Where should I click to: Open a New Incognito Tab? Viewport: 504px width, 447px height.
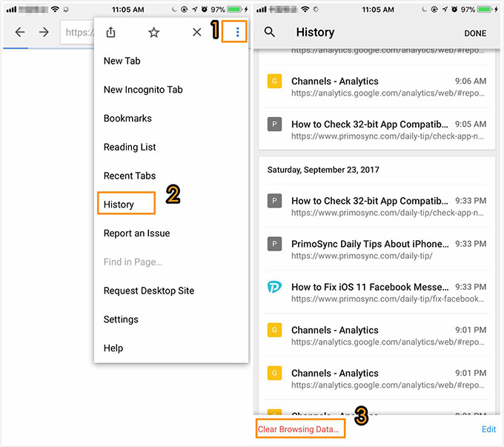coord(143,90)
